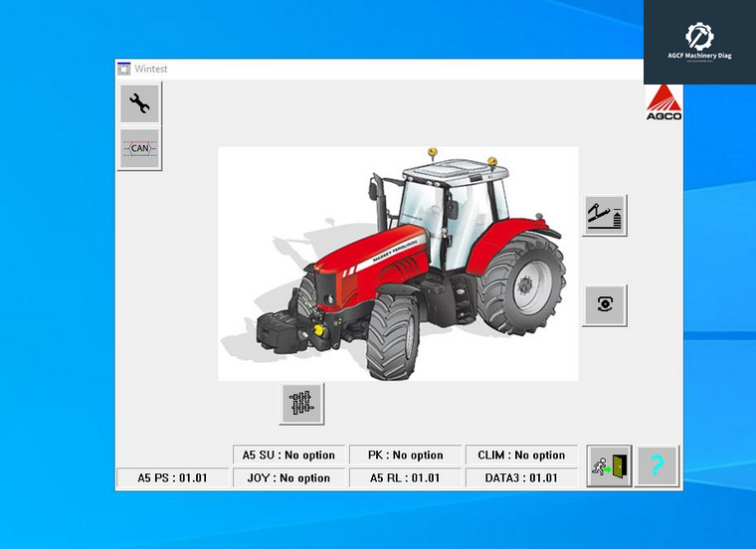Select the 'A5 RL : 01.01' field
The image size is (756, 549).
pyautogui.click(x=406, y=477)
